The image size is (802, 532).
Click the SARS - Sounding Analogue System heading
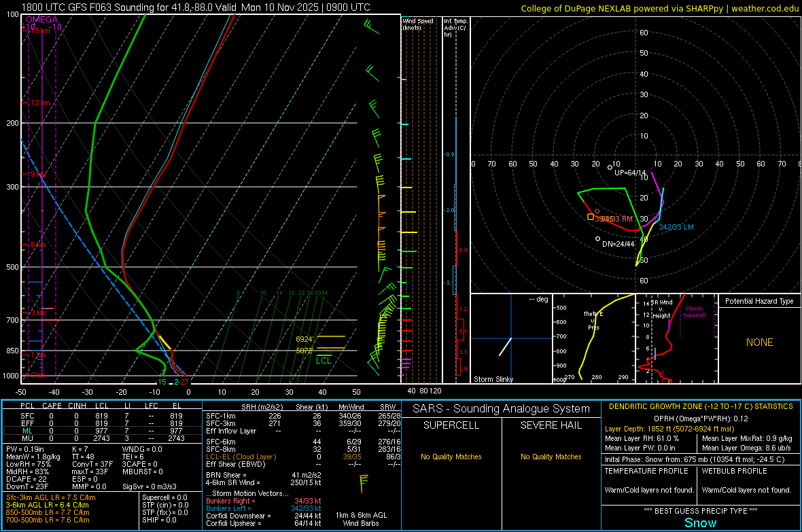[502, 409]
